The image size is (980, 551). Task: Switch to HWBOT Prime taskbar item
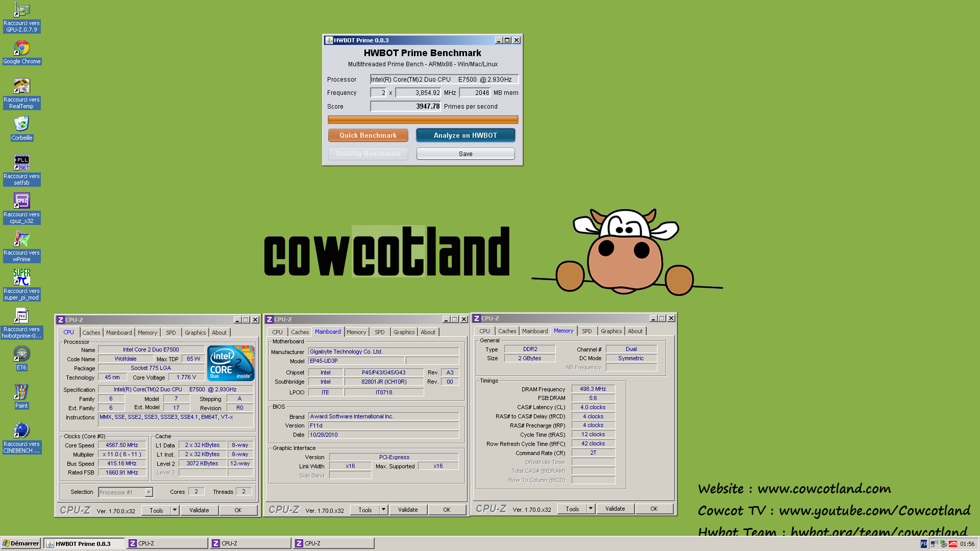click(84, 543)
